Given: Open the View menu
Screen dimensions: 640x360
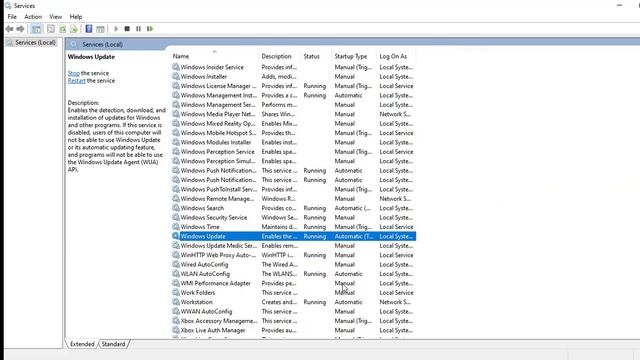Looking at the screenshot, I should tap(56, 17).
